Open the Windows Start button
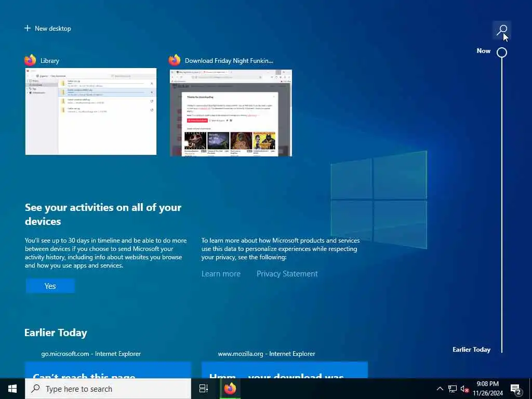The image size is (532, 399). coord(12,389)
